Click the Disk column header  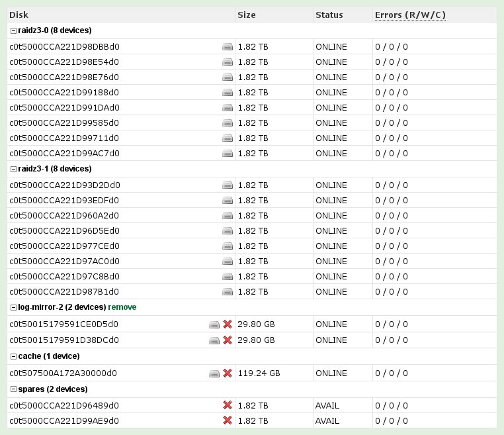[19, 15]
